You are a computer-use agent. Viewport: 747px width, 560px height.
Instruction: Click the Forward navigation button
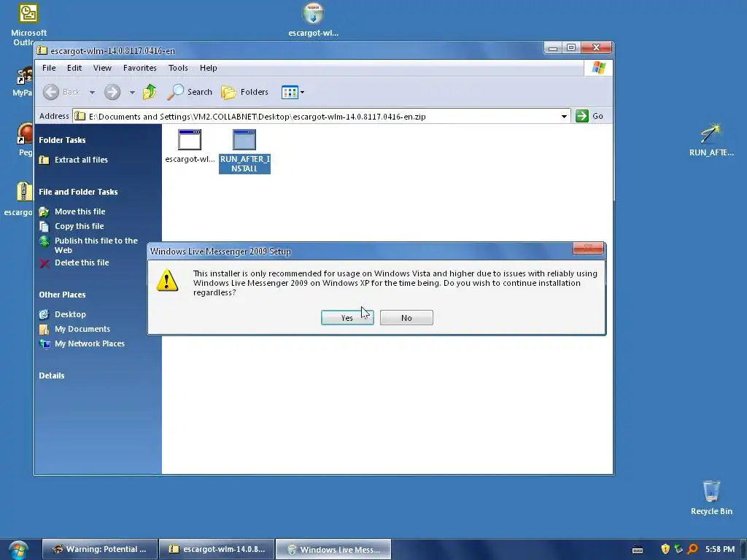[112, 92]
